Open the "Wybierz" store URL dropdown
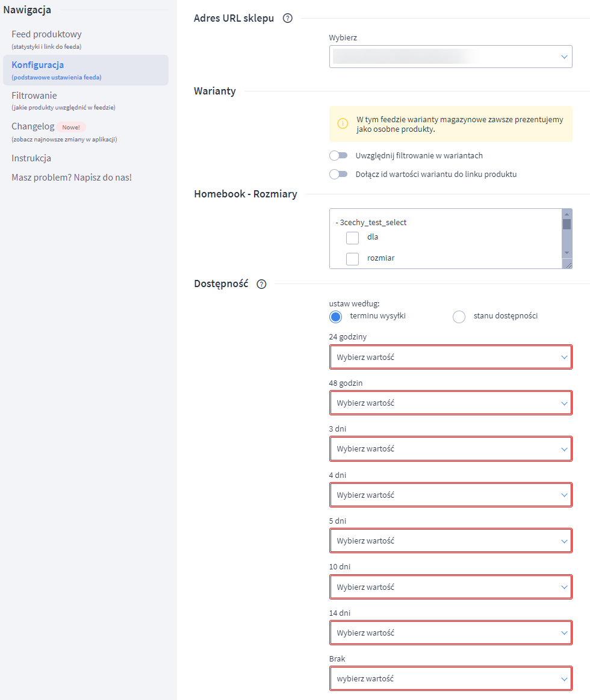Viewport: 590px width, 700px height. [450, 56]
